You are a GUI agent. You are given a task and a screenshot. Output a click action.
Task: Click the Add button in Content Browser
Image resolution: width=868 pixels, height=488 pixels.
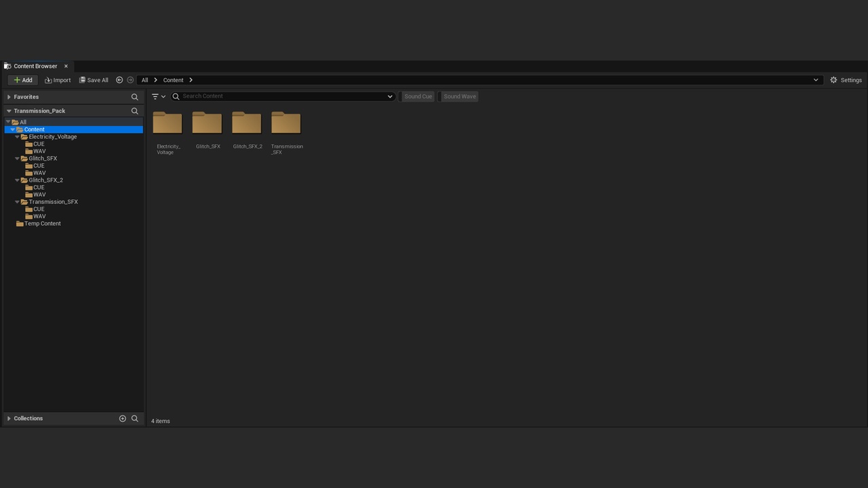[22, 80]
